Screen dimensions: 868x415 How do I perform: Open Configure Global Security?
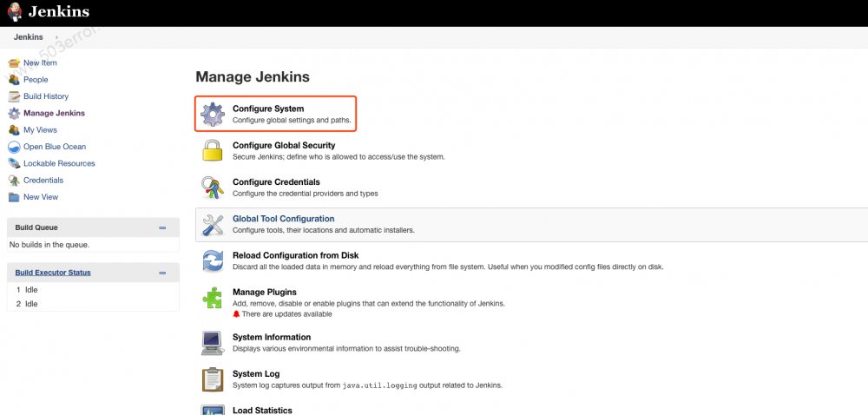pos(284,145)
